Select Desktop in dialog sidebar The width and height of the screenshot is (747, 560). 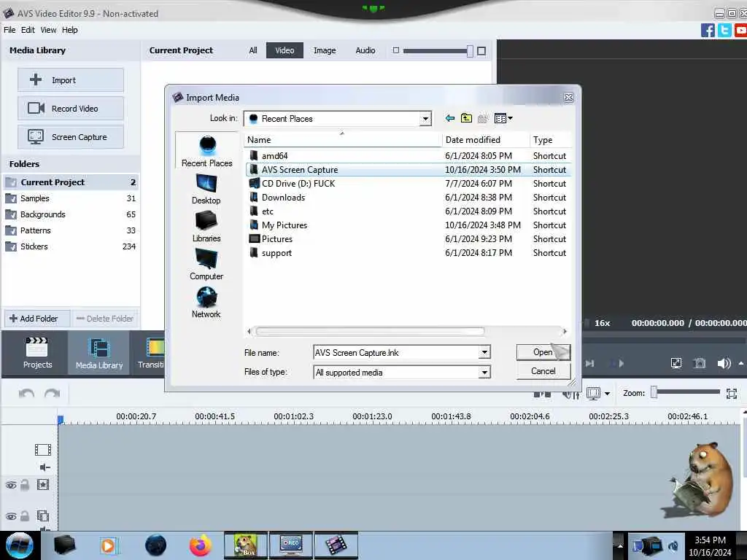click(206, 189)
